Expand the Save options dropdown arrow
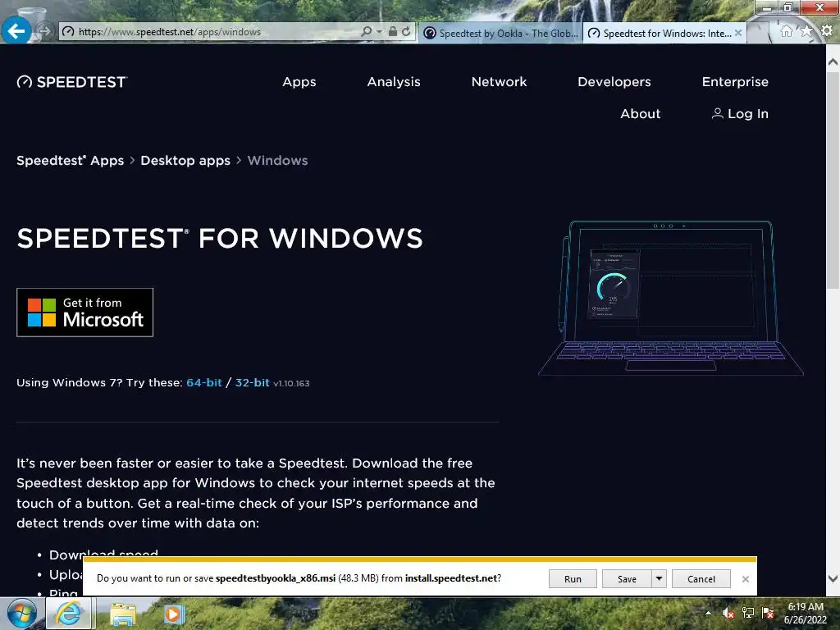 click(659, 578)
